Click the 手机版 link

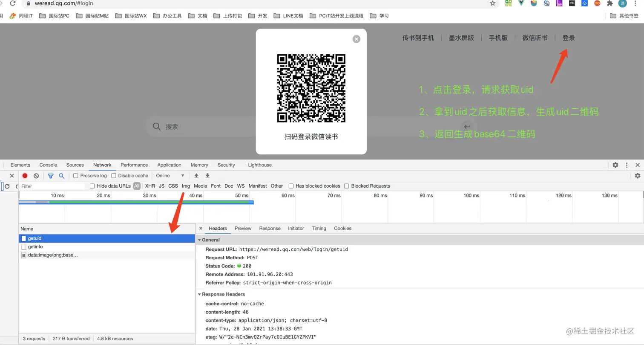[x=498, y=38]
